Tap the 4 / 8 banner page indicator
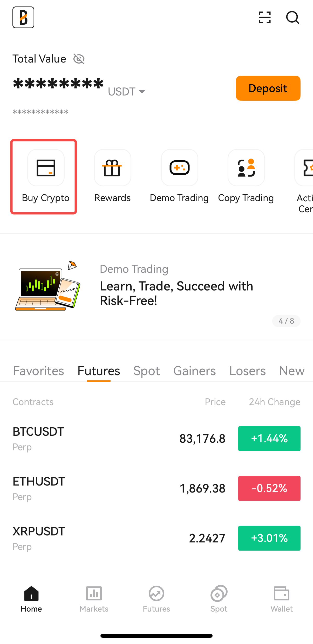 (286, 321)
